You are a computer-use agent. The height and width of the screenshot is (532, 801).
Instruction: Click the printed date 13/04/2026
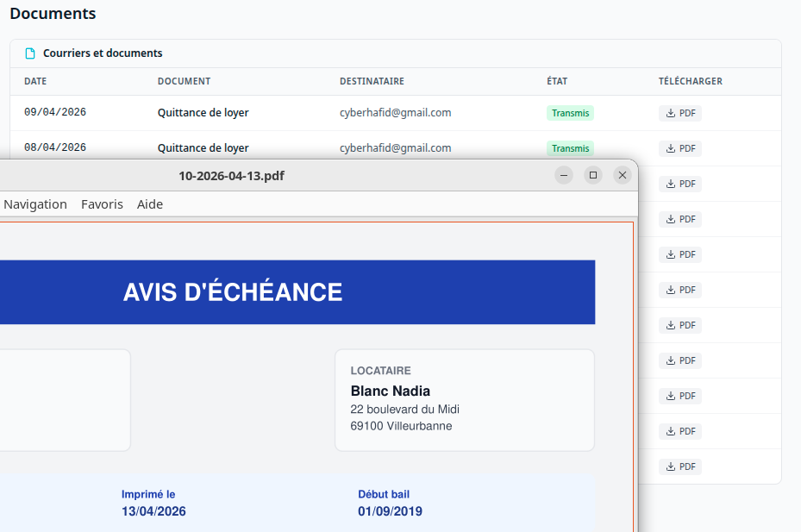tap(153, 511)
